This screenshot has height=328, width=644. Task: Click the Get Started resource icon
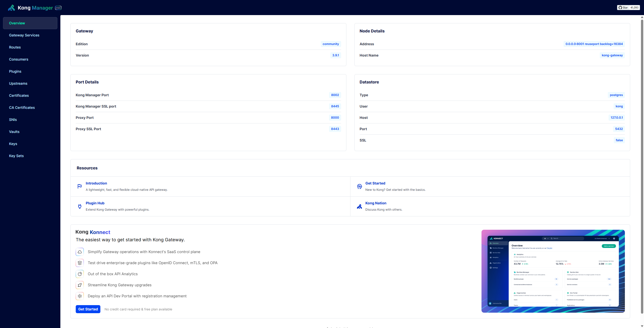359,186
